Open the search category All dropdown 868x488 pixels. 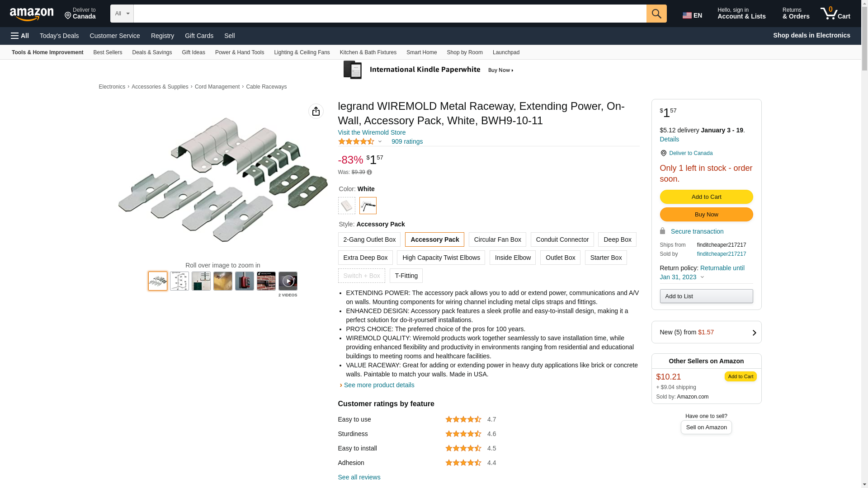pyautogui.click(x=122, y=14)
